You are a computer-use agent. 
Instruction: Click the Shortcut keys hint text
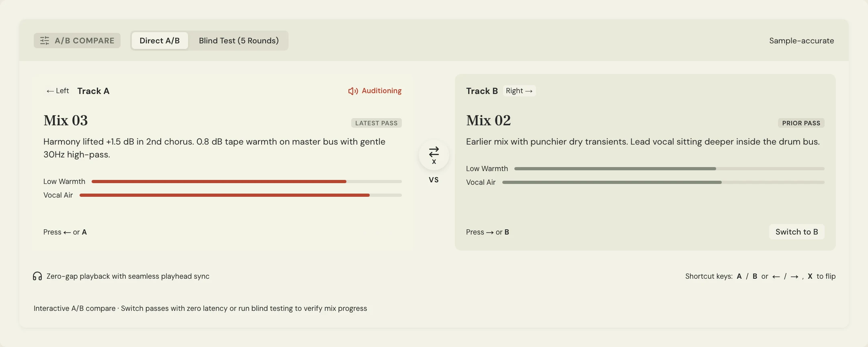coord(760,276)
